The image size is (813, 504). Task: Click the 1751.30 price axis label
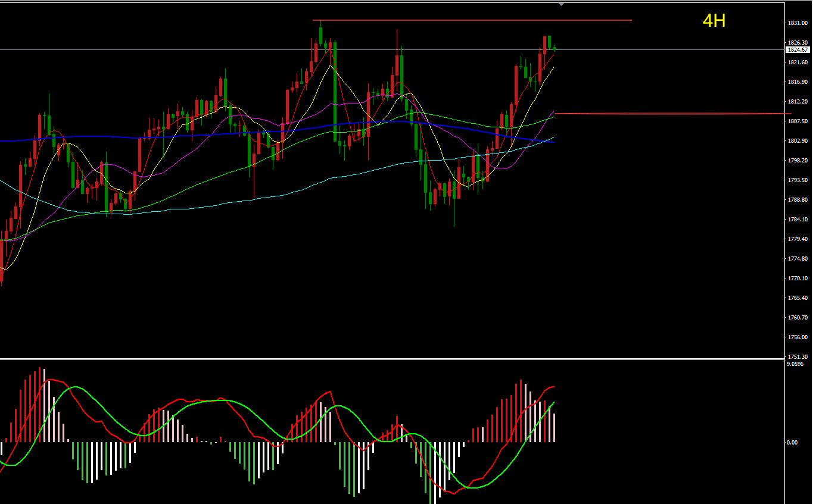[x=798, y=357]
